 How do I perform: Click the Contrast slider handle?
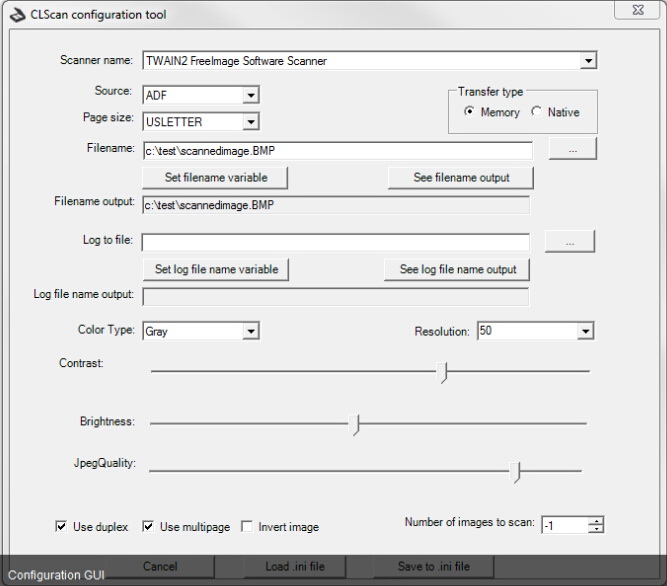tap(442, 373)
